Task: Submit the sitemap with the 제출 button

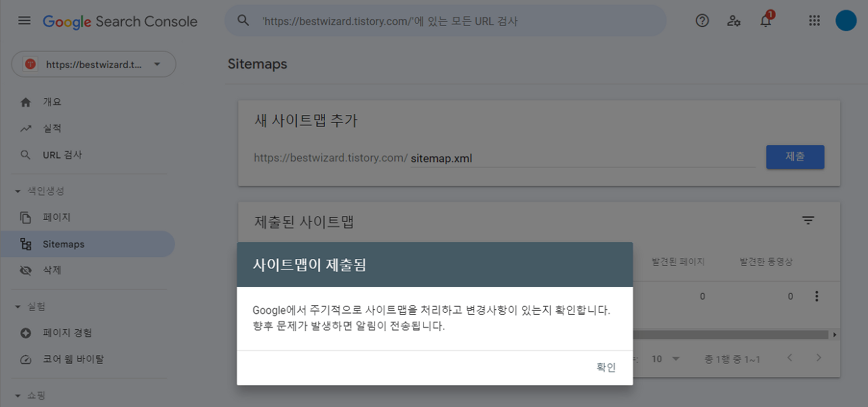Action: tap(795, 157)
